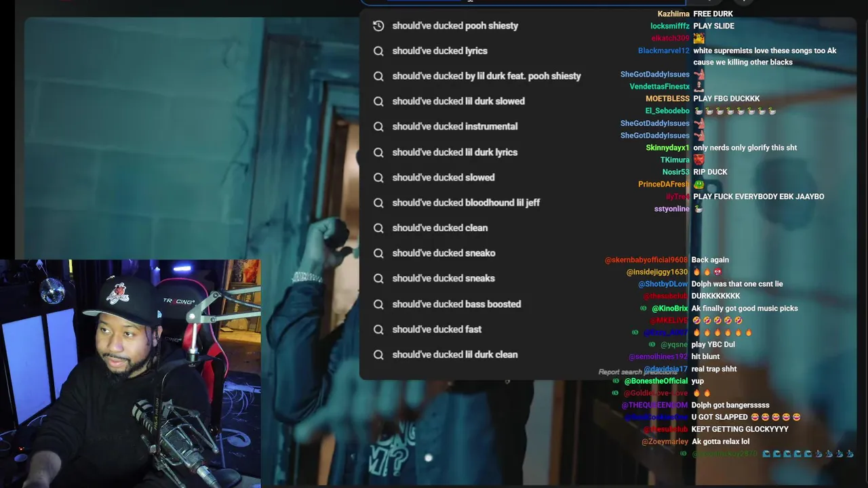Click magnifier icon beside "lil durk clean"

click(x=378, y=354)
